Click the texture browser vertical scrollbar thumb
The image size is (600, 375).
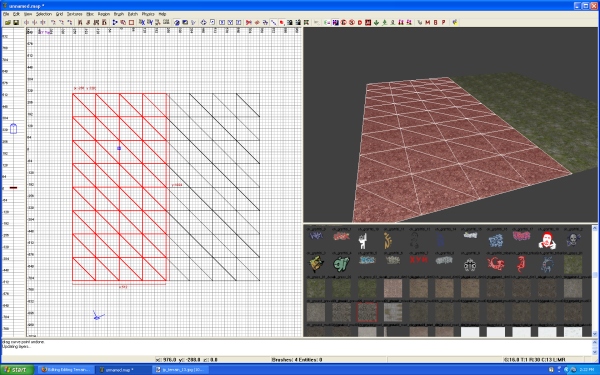click(595, 274)
